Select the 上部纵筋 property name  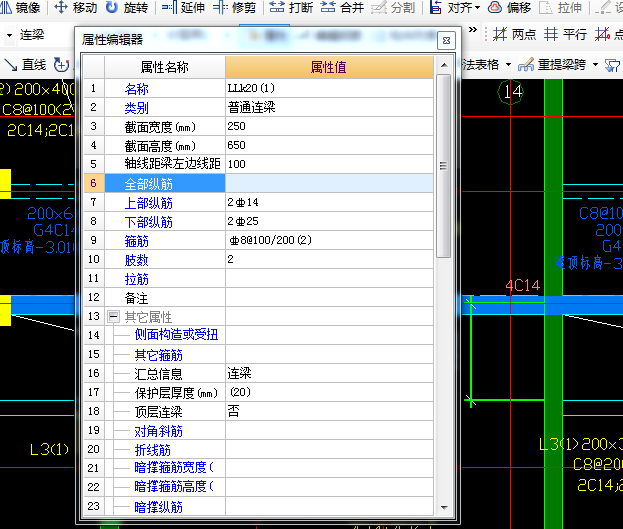(149, 203)
